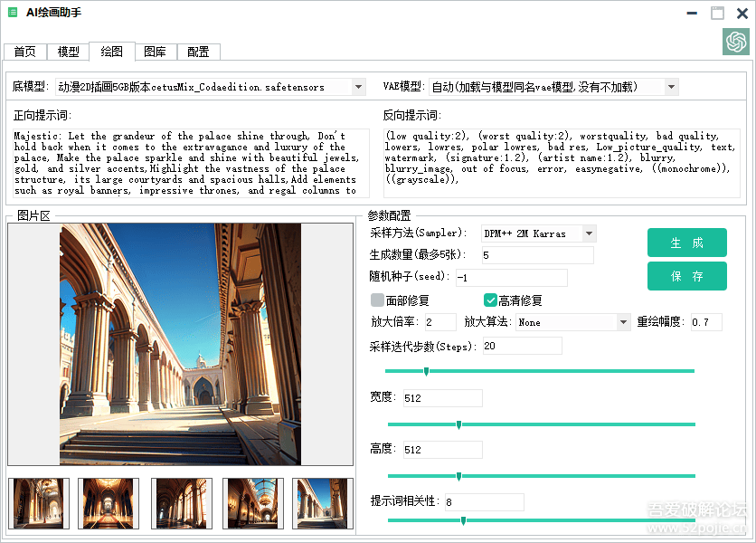Open the 放大算法 dropdown showing None

(623, 322)
